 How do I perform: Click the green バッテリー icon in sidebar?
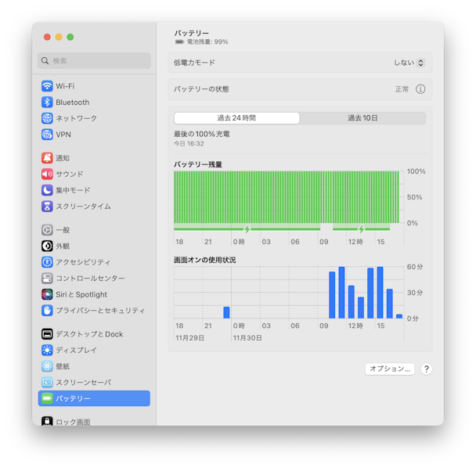point(47,398)
